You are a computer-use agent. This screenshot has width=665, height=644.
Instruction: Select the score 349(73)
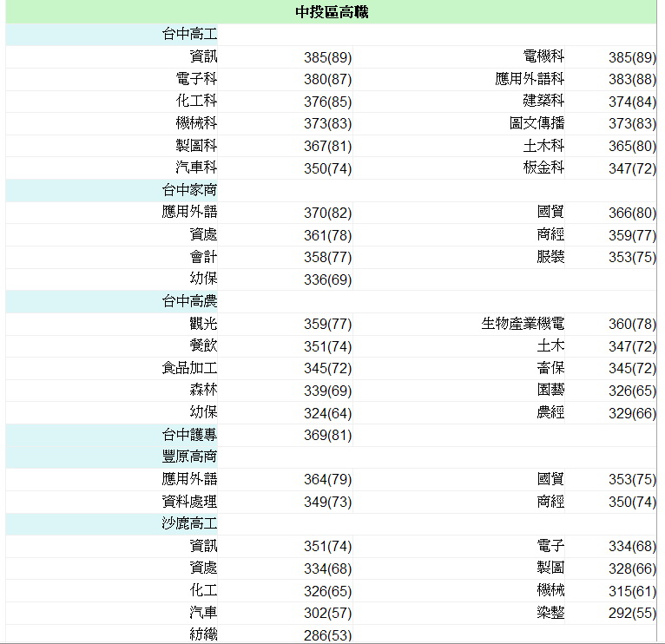328,502
